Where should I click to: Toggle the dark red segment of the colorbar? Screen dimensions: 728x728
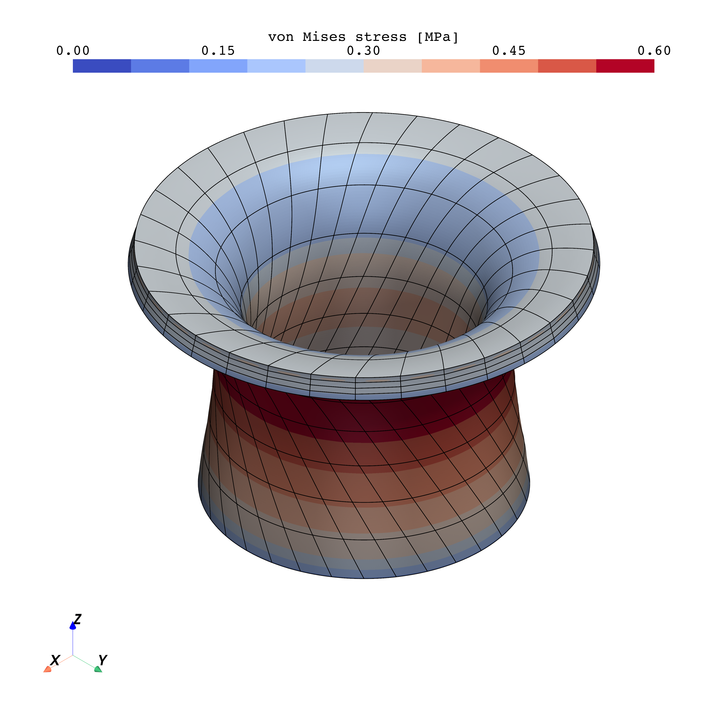(x=625, y=66)
